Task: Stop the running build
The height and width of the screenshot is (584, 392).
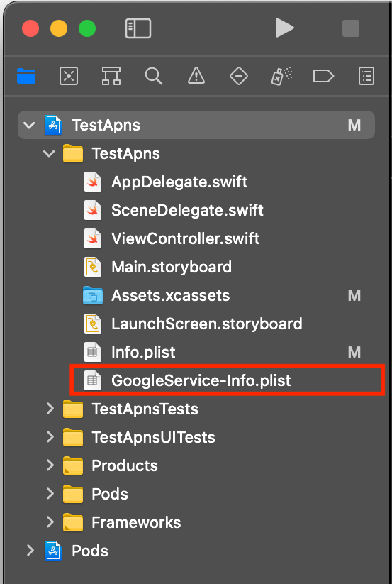Action: pyautogui.click(x=351, y=28)
